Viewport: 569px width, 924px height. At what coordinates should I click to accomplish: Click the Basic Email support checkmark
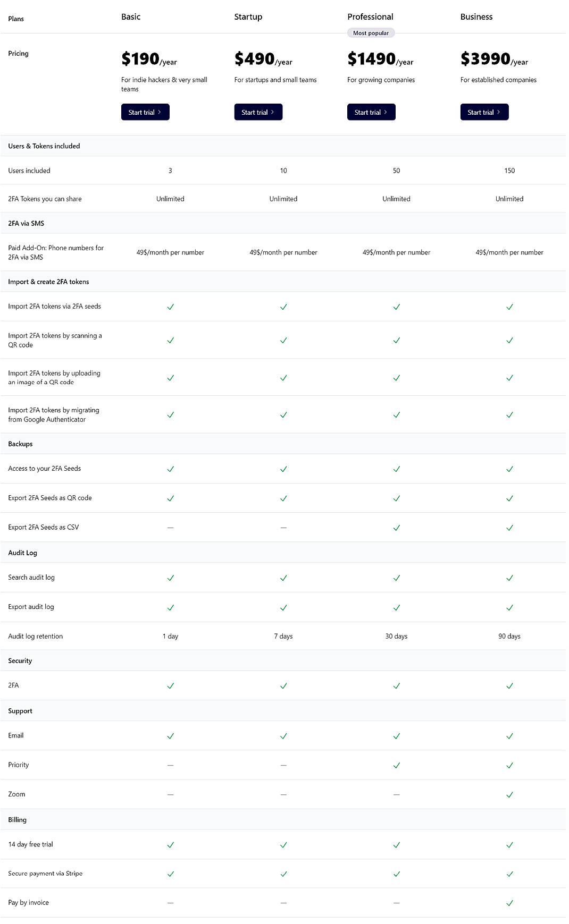(x=170, y=735)
